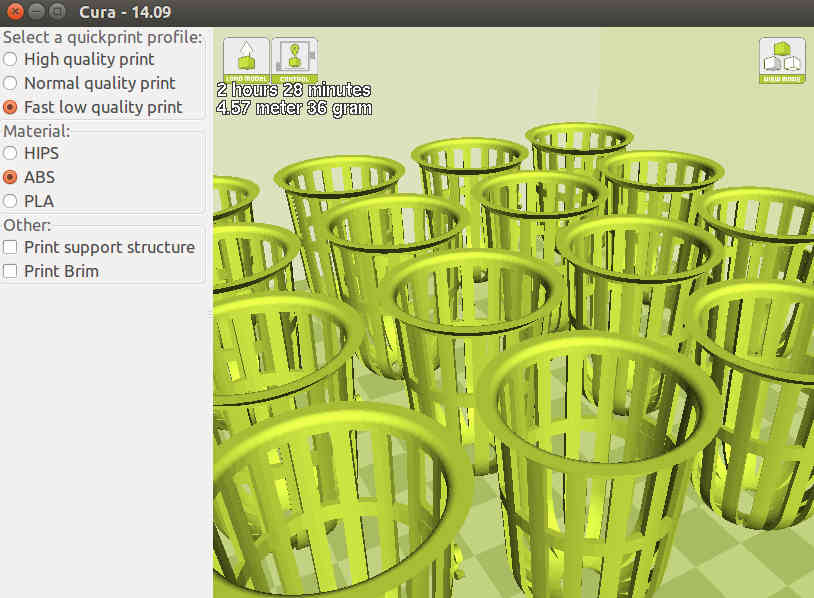Close the Cura window
The height and width of the screenshot is (598, 814).
point(16,11)
